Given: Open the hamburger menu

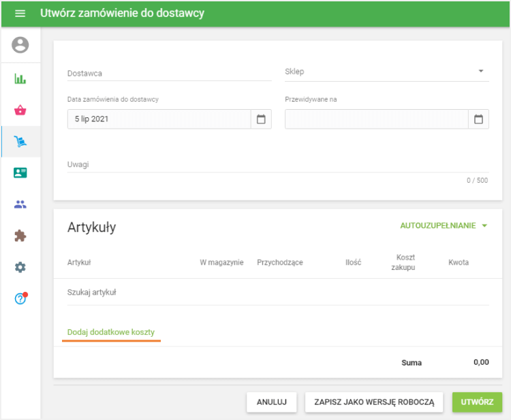Looking at the screenshot, I should click(20, 14).
